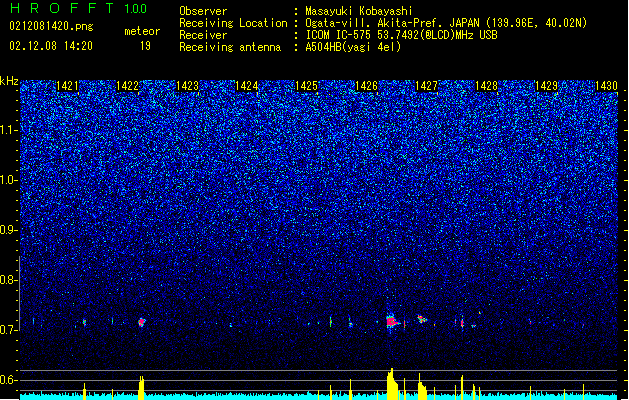This screenshot has width=629, height=400.
Task: Click the 0.7 kHz axis tick label
Action: (x=8, y=330)
